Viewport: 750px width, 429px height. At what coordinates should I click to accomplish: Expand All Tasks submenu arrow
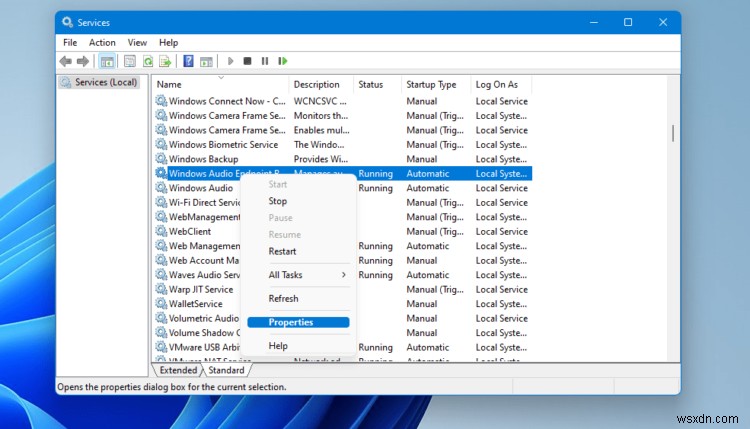tap(343, 275)
